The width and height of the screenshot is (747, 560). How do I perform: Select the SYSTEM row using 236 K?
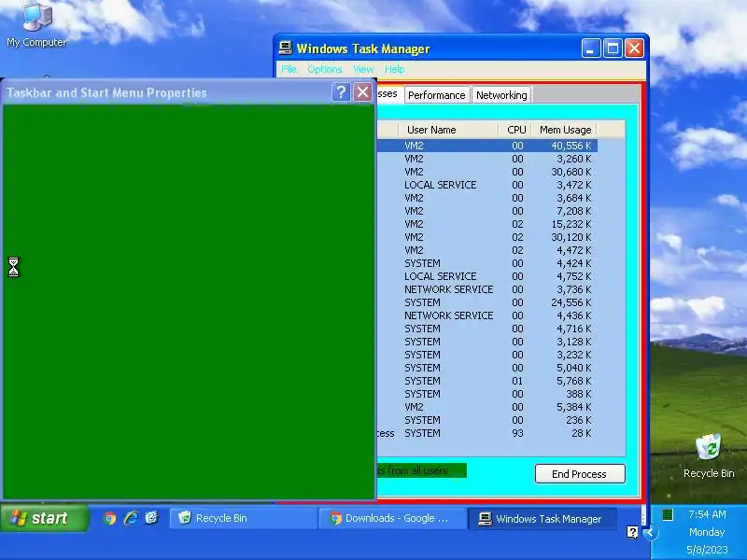click(486, 421)
